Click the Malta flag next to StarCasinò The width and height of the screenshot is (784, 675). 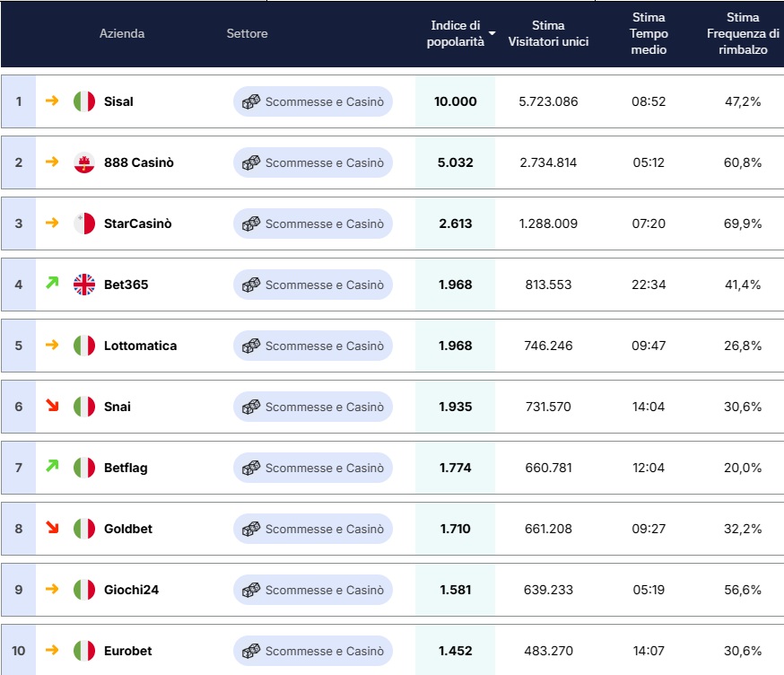(84, 224)
